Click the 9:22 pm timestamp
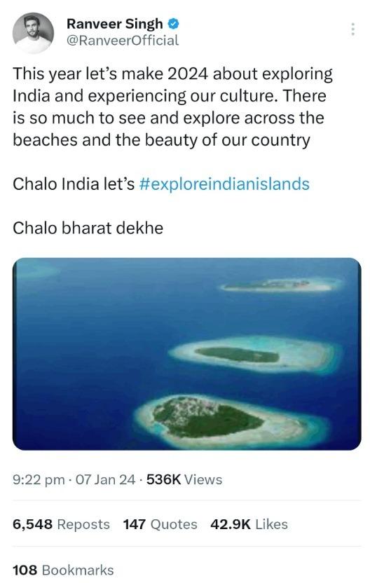 (39, 479)
